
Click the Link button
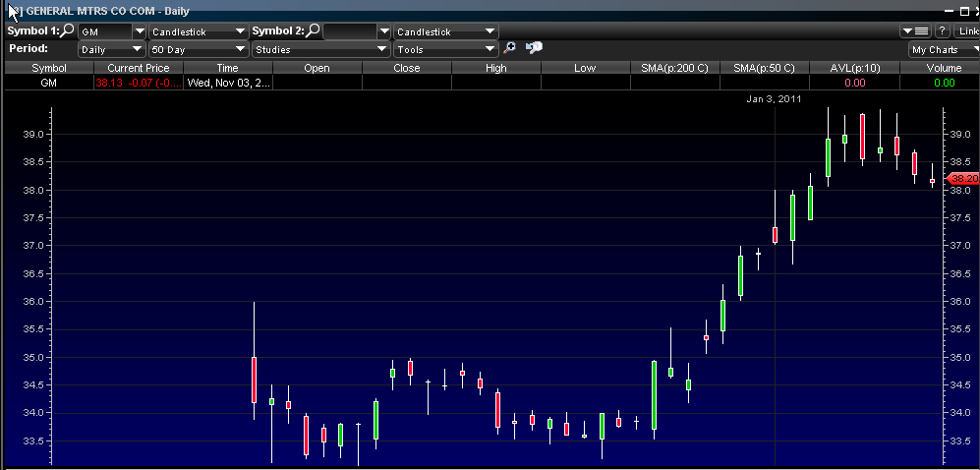(967, 31)
